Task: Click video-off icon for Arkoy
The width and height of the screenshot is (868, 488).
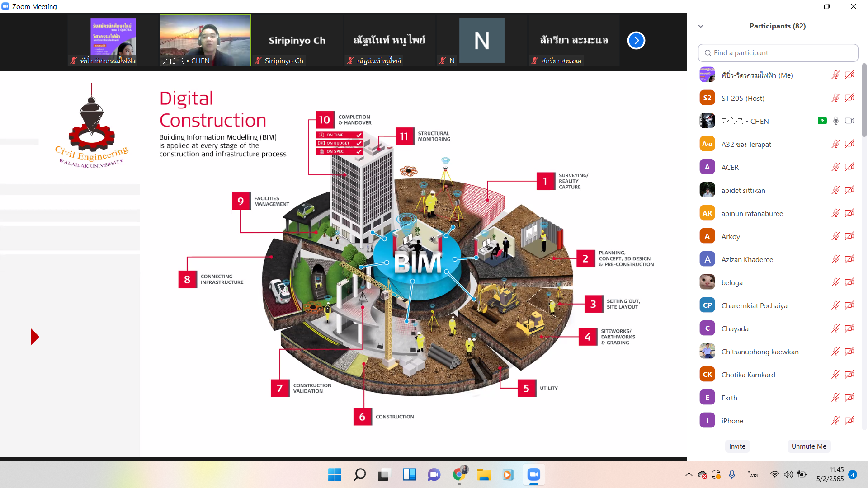Action: [x=849, y=236]
